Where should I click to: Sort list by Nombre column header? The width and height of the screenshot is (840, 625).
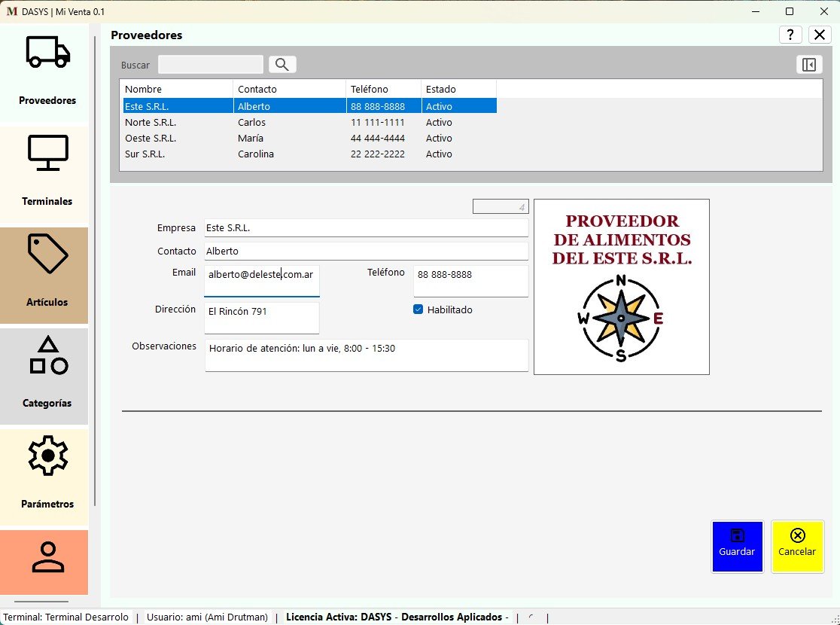tap(175, 89)
